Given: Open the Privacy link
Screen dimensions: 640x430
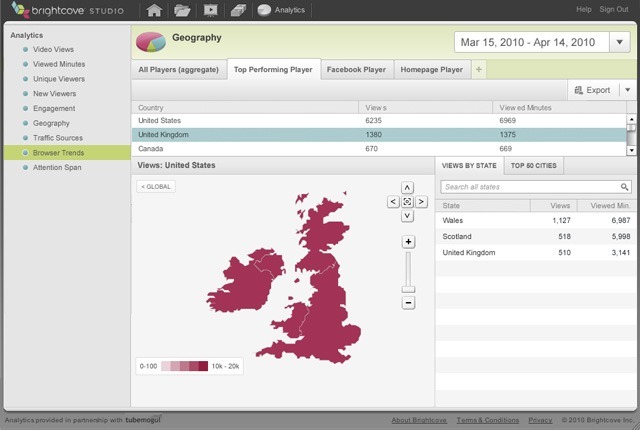Looking at the screenshot, I should point(540,420).
